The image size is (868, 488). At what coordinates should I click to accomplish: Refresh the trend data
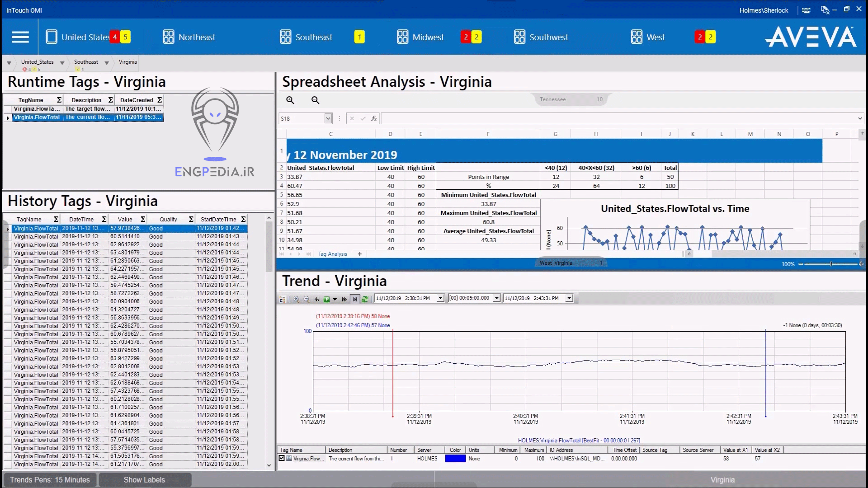[x=365, y=299]
